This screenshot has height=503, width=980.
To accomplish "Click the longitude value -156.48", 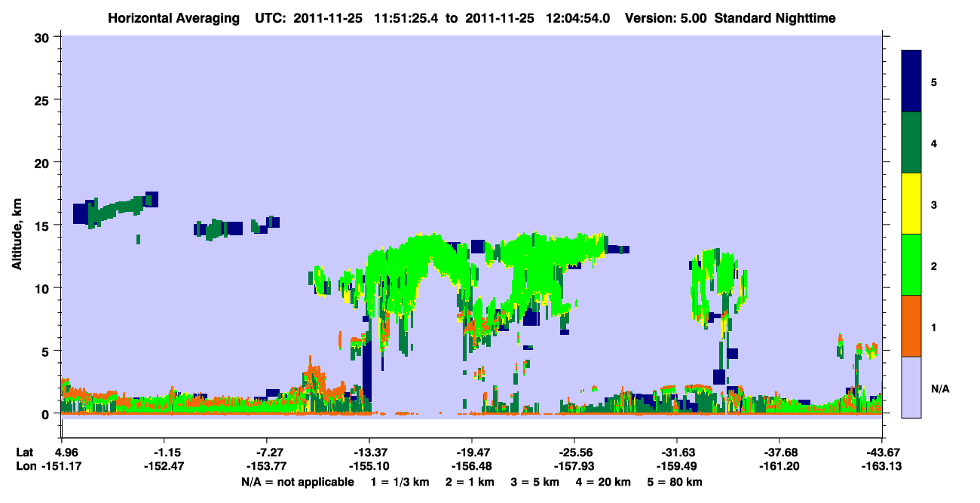I will tap(472, 467).
